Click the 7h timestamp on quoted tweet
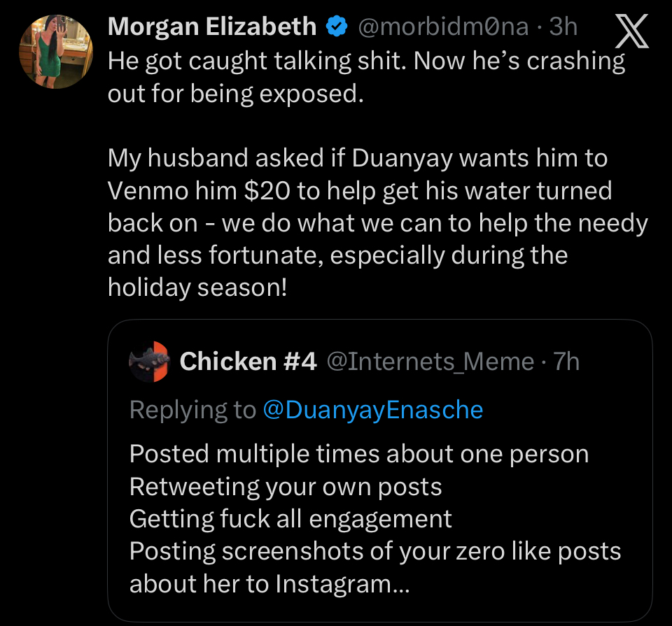The width and height of the screenshot is (672, 626). click(566, 361)
